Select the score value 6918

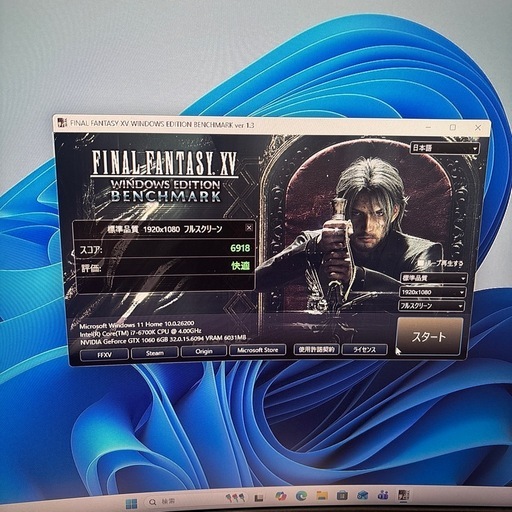[240, 248]
